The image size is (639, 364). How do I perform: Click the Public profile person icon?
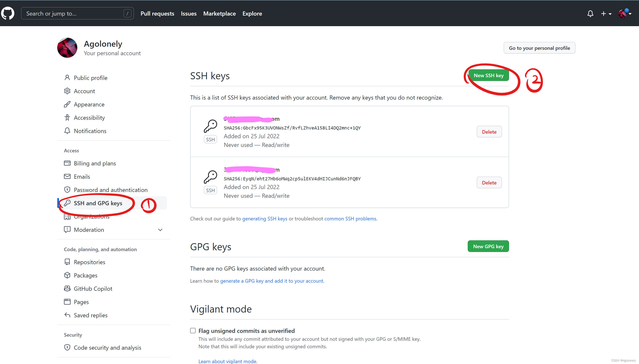click(x=67, y=77)
